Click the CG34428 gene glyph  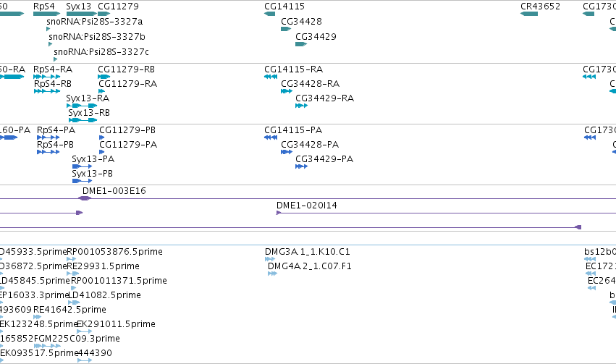(286, 29)
